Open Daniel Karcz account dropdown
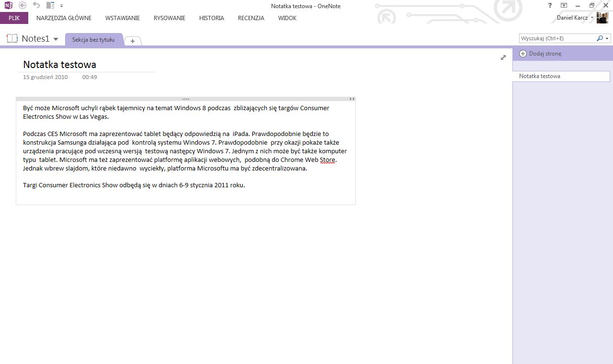The width and height of the screenshot is (613, 364). pyautogui.click(x=592, y=18)
